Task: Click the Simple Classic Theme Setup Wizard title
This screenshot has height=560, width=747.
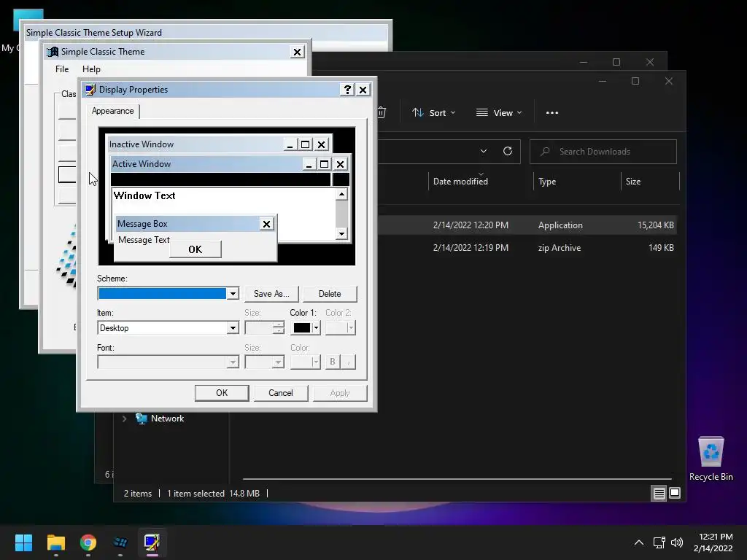Action: click(94, 32)
